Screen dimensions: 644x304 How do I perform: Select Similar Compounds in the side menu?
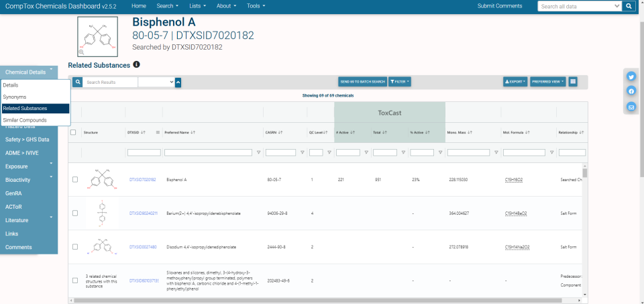tap(25, 120)
